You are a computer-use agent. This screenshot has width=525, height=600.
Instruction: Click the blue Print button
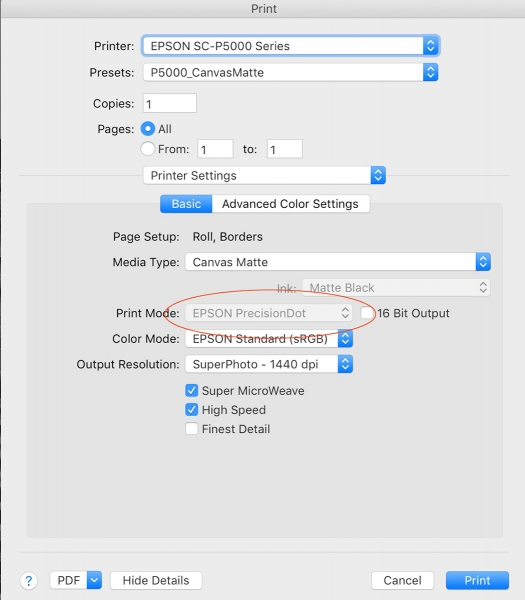tap(477, 580)
